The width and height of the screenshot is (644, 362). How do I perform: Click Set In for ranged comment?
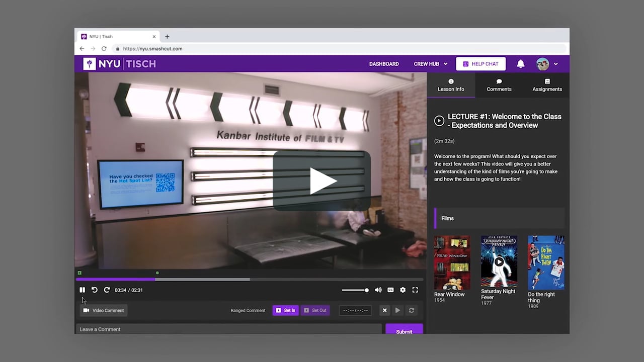(x=286, y=310)
